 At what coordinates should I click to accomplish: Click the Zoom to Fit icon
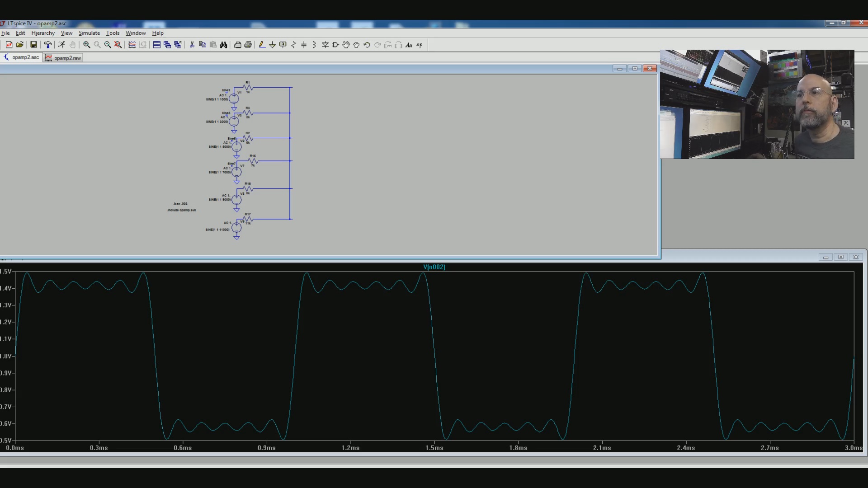[118, 45]
